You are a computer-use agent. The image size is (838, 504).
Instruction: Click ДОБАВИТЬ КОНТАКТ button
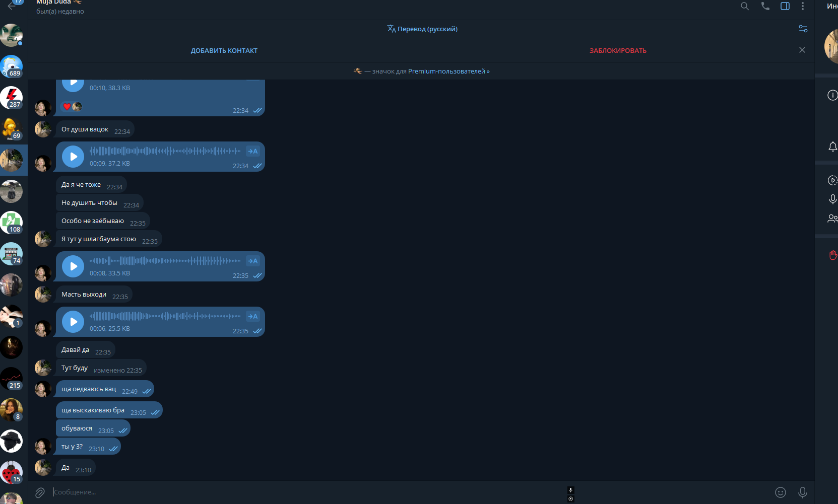pyautogui.click(x=224, y=50)
